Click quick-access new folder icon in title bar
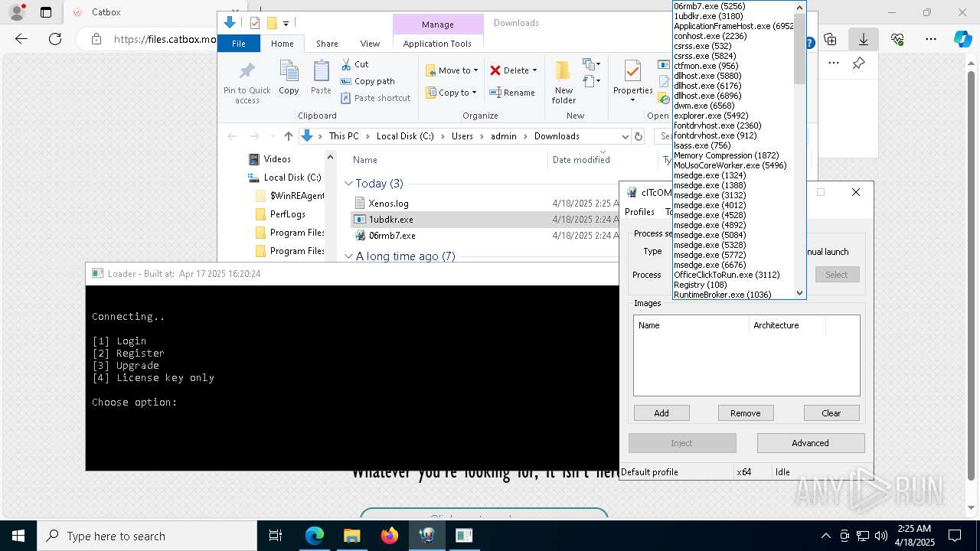 (271, 23)
